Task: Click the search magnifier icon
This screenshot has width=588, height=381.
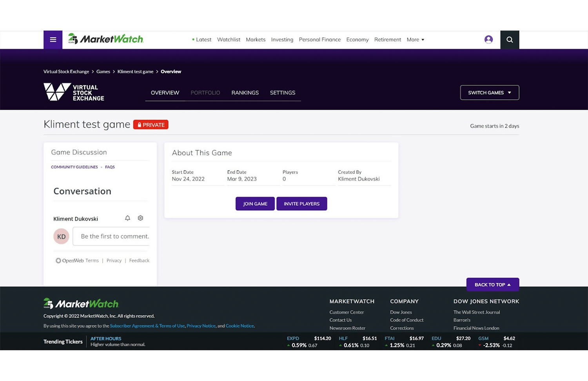Action: 510,40
